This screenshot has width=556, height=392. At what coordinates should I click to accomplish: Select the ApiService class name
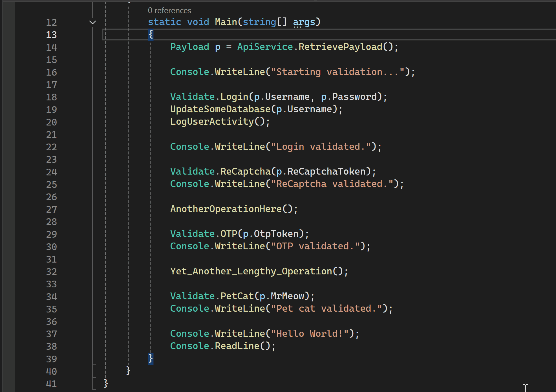pyautogui.click(x=265, y=47)
